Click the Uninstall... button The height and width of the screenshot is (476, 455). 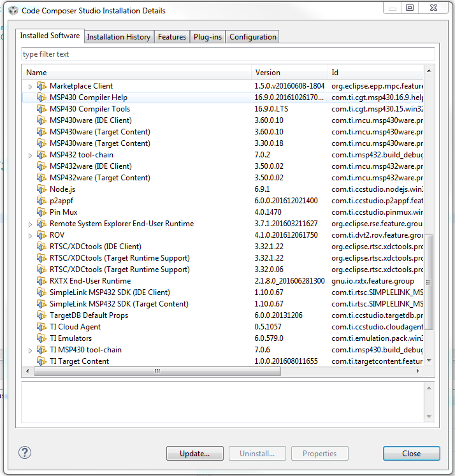[x=257, y=454]
